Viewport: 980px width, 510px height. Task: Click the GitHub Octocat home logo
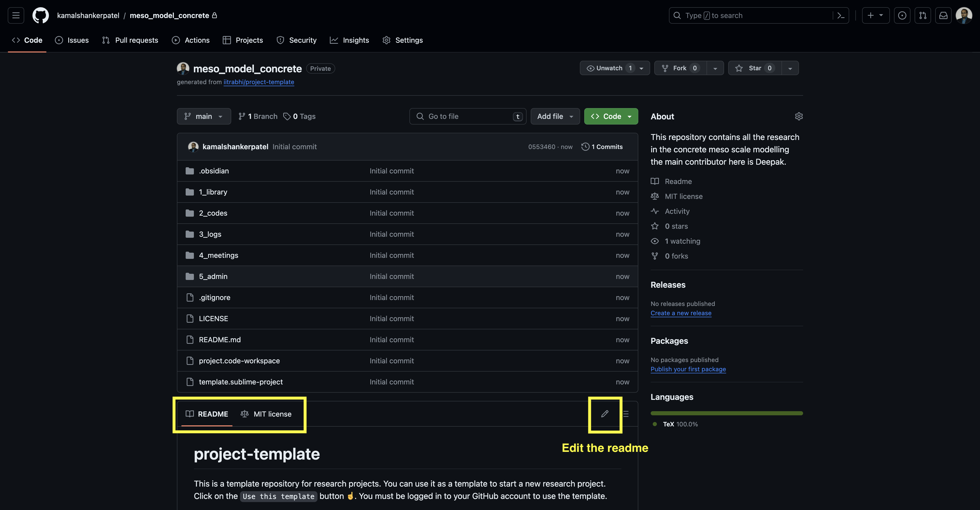[x=40, y=16]
